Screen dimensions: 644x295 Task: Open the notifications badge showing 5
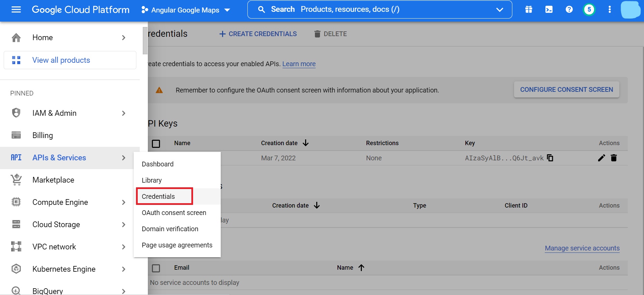point(589,9)
